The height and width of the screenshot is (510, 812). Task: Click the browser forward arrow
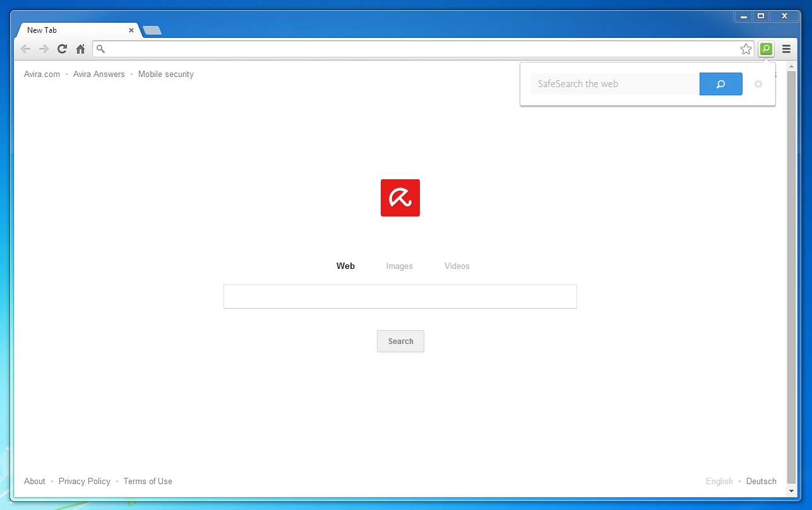point(44,49)
